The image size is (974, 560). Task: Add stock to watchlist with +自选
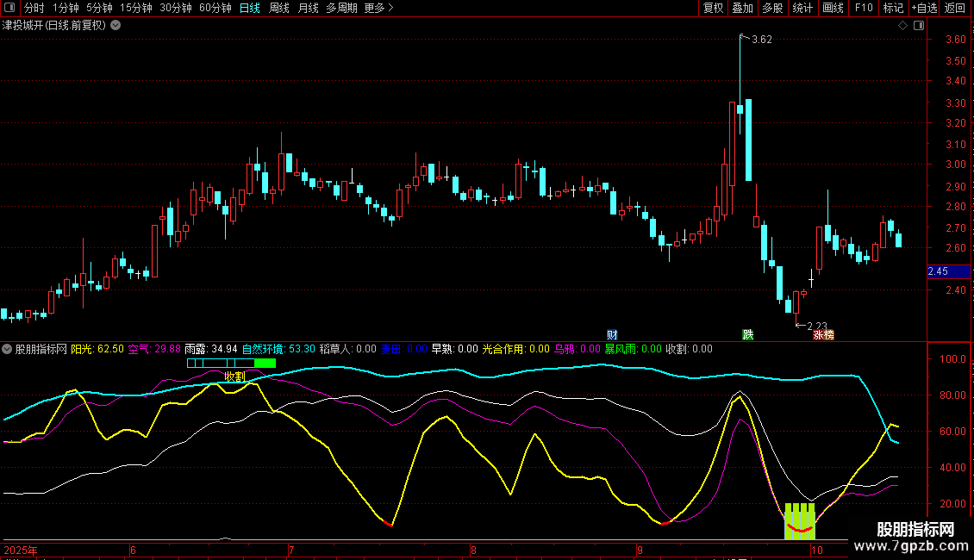pyautogui.click(x=924, y=8)
